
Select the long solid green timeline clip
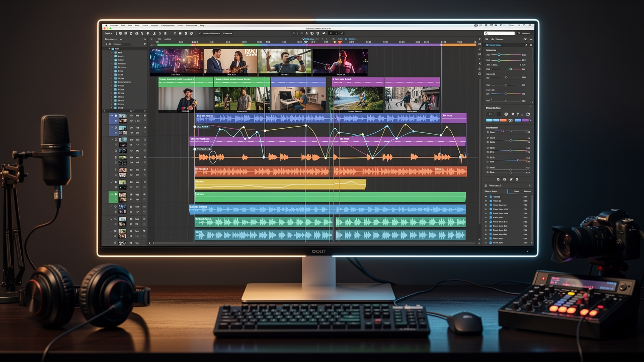click(330, 197)
